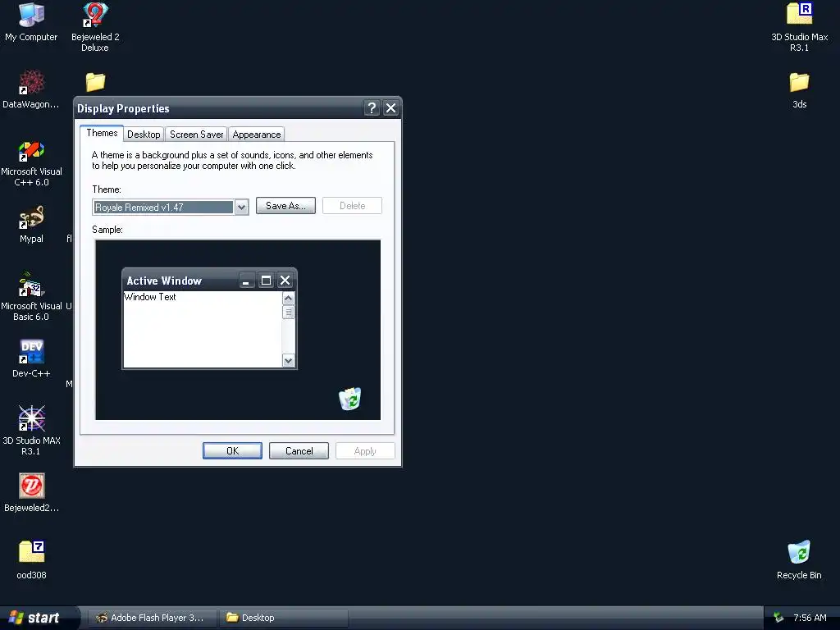The width and height of the screenshot is (840, 630).
Task: Click the Recycle Bin in the theme sample
Action: 349,399
